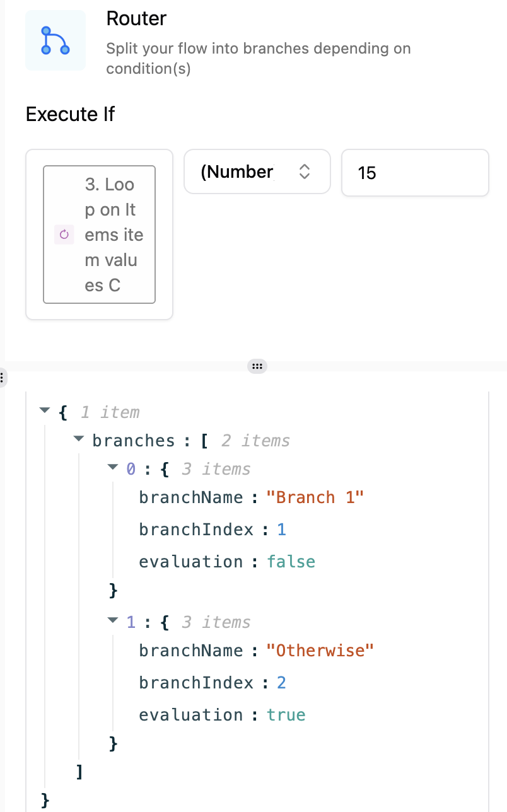Click the branchIndex value 1
This screenshot has height=812, width=507.
tap(282, 530)
